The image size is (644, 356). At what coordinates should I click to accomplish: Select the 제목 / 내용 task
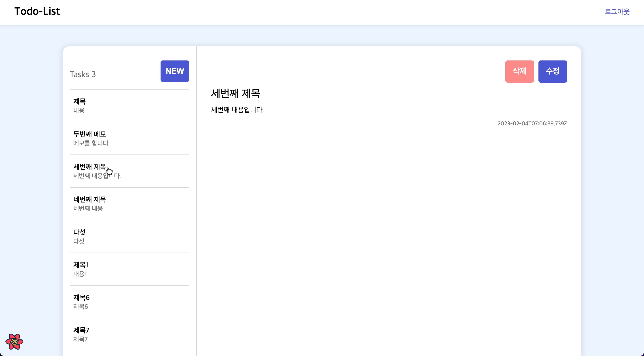(129, 106)
